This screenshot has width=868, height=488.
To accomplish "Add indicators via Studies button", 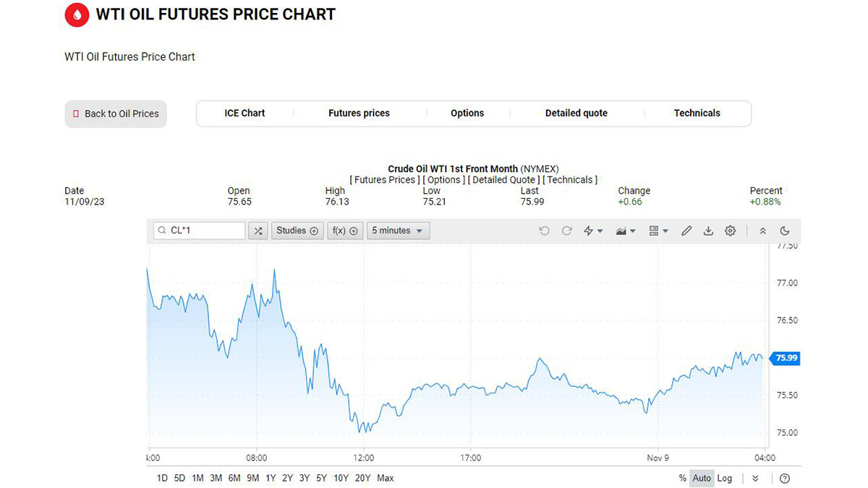I will pyautogui.click(x=297, y=231).
